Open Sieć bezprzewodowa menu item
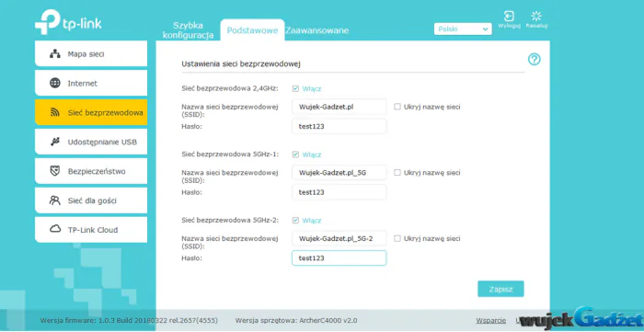644x332 pixels. coord(91,112)
